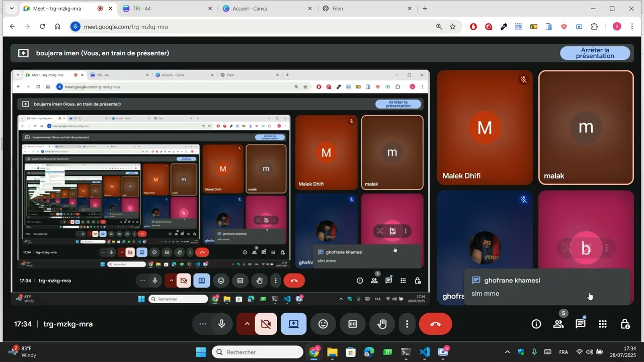Go to Chrome home page
Image resolution: width=644 pixels, height=362 pixels.
(x=57, y=27)
